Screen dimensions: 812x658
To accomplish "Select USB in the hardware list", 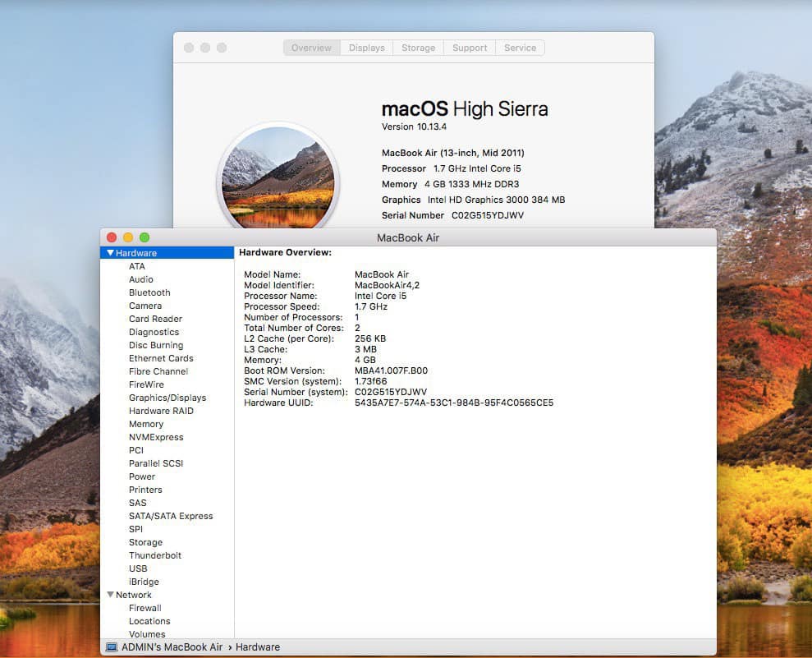I will pyautogui.click(x=138, y=568).
